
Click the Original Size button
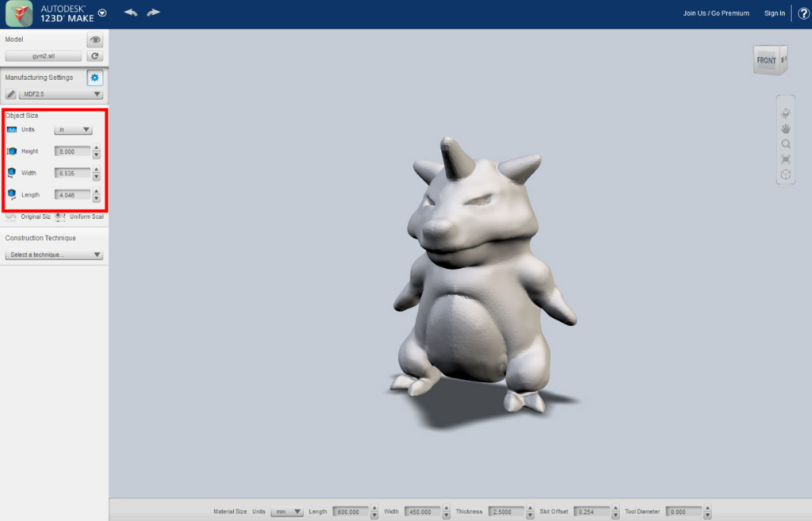tap(29, 216)
